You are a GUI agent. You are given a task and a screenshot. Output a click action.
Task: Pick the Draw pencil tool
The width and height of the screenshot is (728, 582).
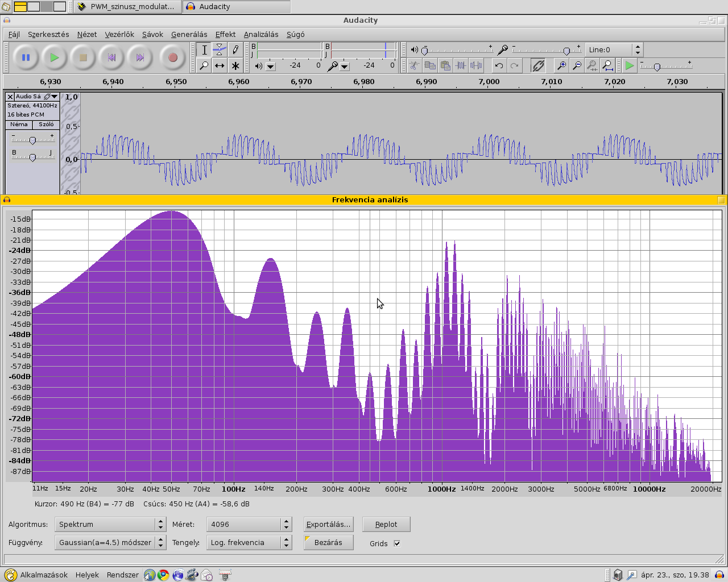pyautogui.click(x=235, y=50)
